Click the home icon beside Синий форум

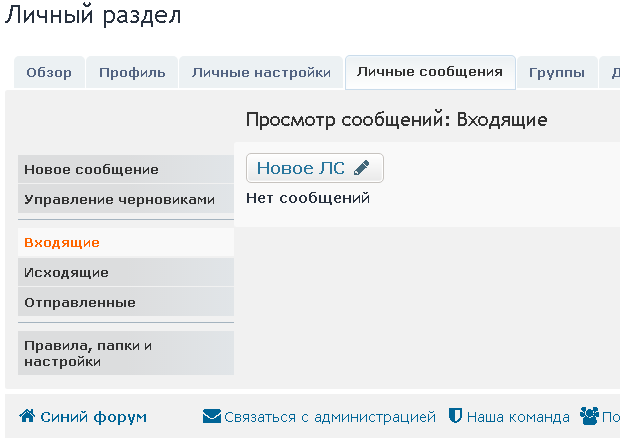[27, 416]
